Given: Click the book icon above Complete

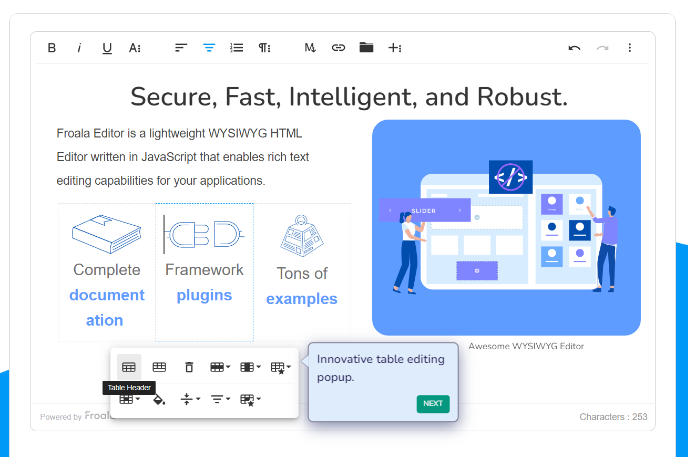Looking at the screenshot, I should (x=107, y=234).
